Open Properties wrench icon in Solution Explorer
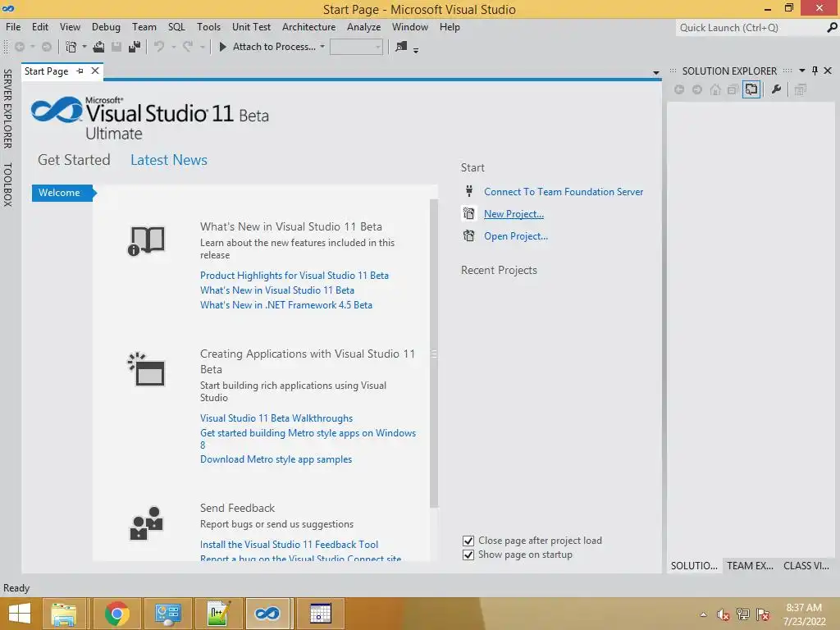Screen dimensions: 840x630 (x=776, y=89)
